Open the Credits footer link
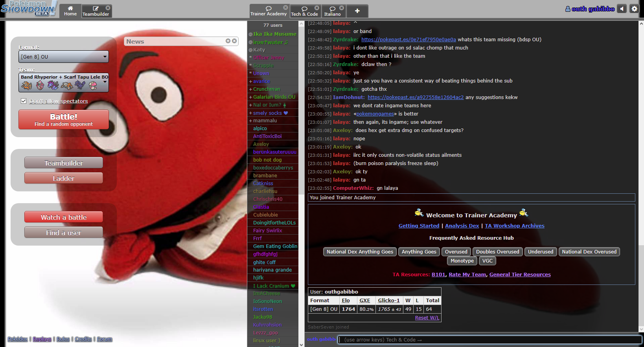 click(x=83, y=339)
